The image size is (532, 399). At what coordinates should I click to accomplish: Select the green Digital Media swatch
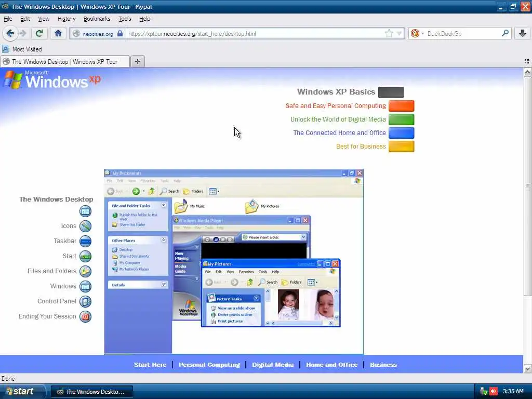click(x=402, y=119)
